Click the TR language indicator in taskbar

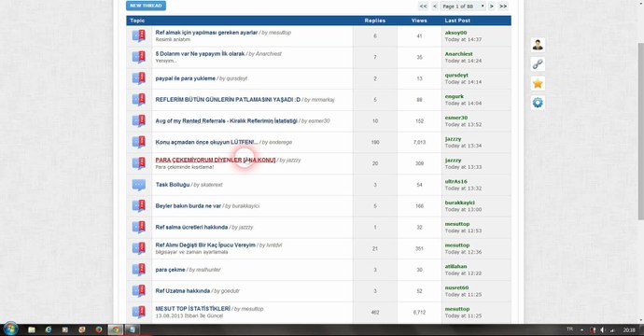coord(569,329)
